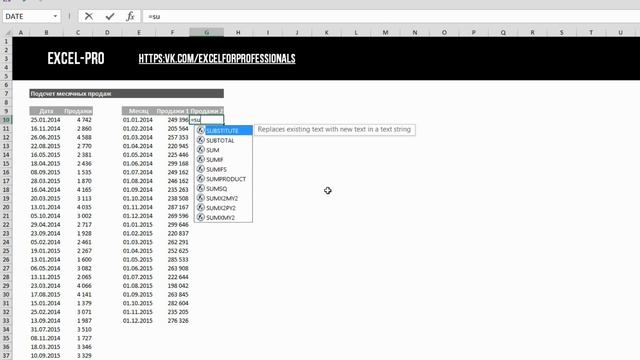Select the whole sheet with corner triangle

7,32
